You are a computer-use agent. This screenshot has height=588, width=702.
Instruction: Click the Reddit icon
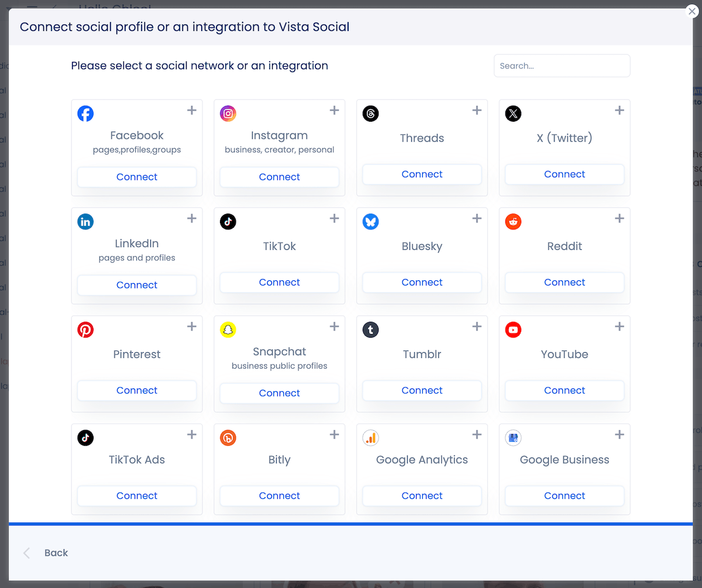point(513,222)
